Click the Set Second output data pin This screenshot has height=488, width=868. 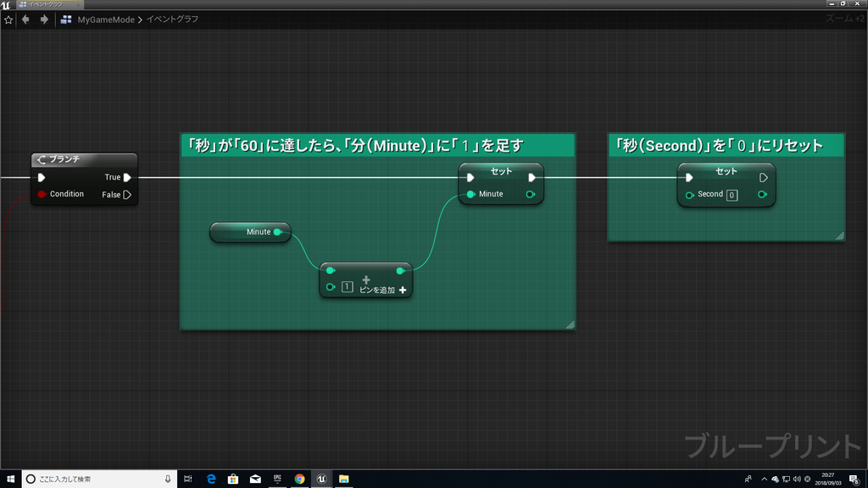[x=762, y=194]
